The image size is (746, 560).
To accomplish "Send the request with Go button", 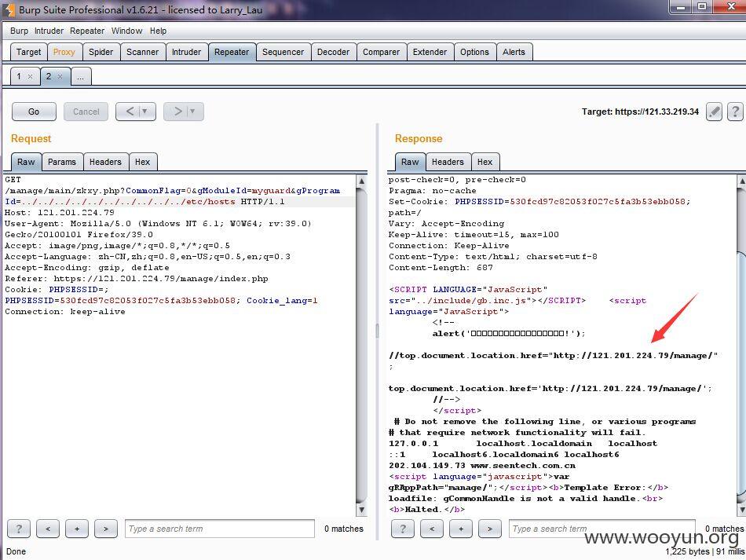I will pyautogui.click(x=34, y=112).
